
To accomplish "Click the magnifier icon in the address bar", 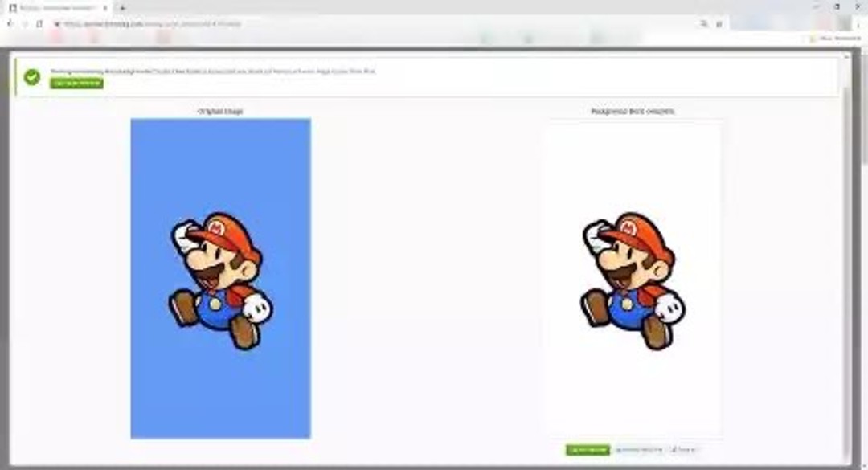I will coord(703,24).
